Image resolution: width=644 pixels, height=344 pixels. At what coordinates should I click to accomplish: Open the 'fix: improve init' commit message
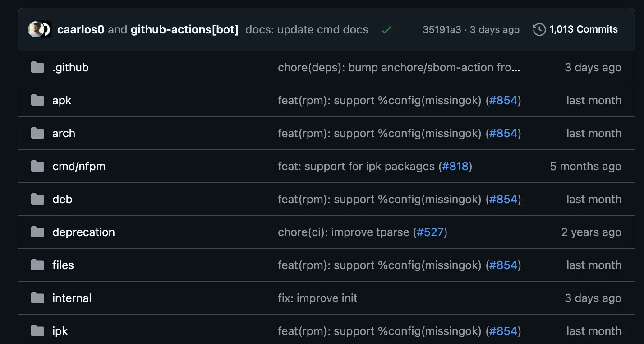[317, 298]
